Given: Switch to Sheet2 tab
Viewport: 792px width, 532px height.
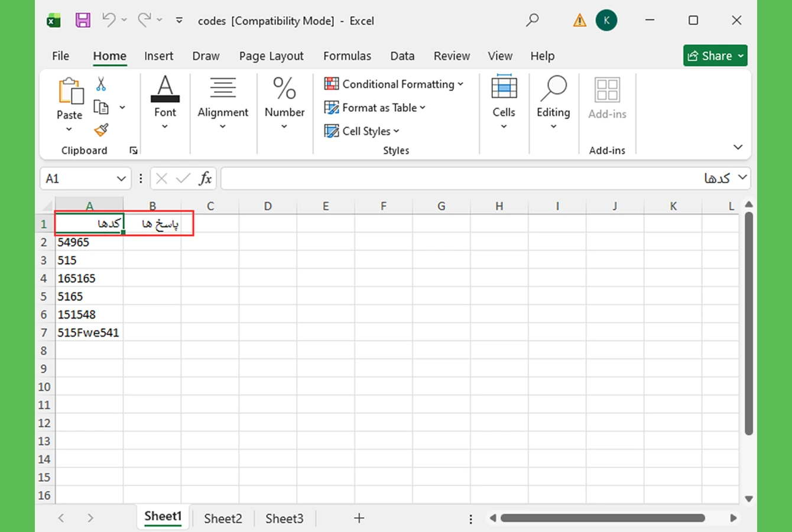Looking at the screenshot, I should [x=223, y=518].
